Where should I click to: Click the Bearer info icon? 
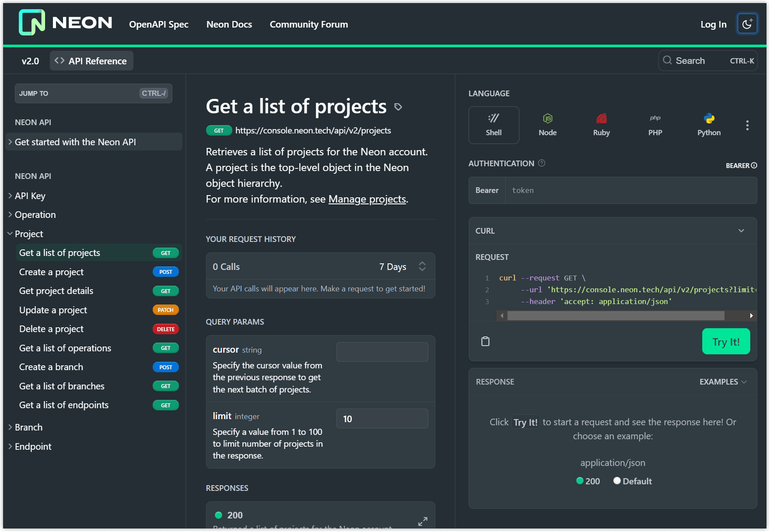point(754,165)
